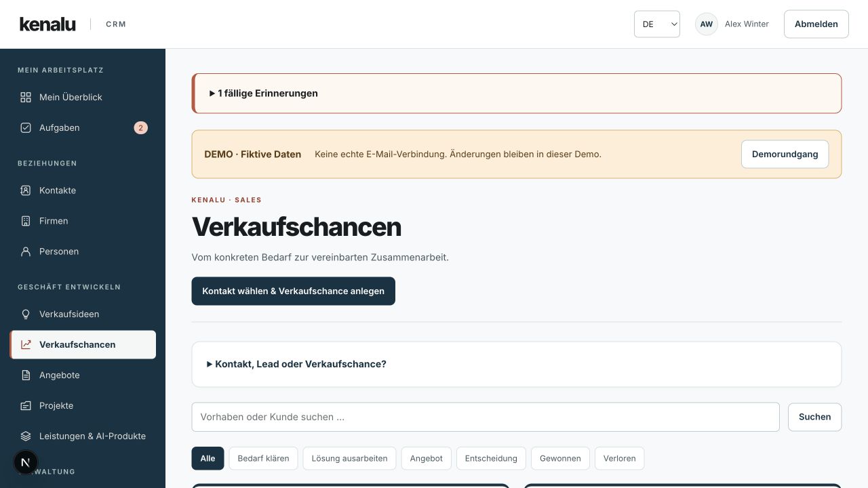The width and height of the screenshot is (868, 488).
Task: Filter by Lösung ausarbeiten stage
Action: [349, 458]
